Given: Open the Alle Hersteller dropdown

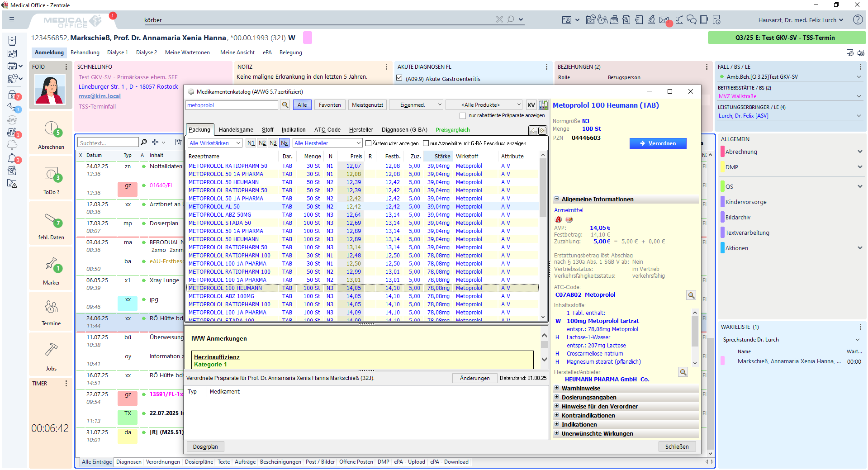Looking at the screenshot, I should (327, 143).
